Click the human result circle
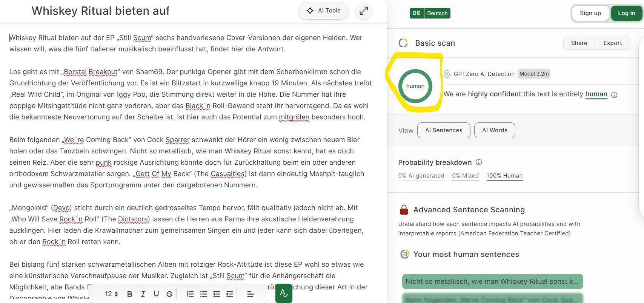This screenshot has height=303, width=644. point(415,86)
